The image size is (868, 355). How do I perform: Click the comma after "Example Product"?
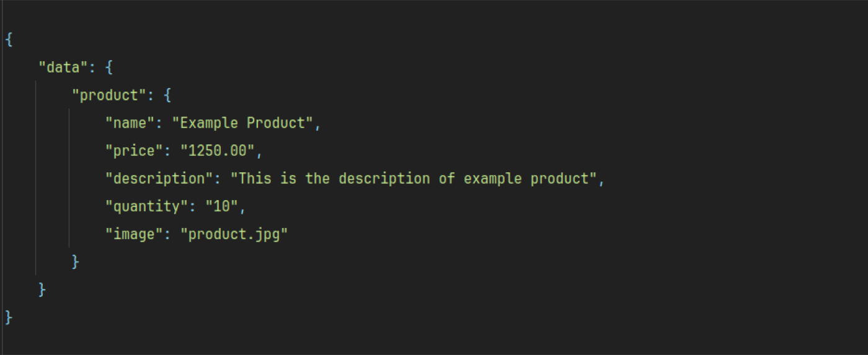(x=317, y=126)
